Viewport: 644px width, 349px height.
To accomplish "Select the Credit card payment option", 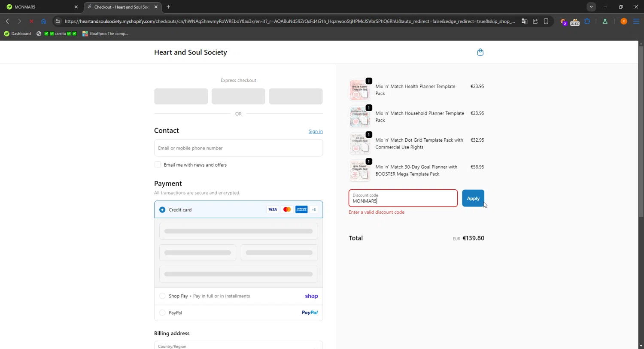I will pyautogui.click(x=162, y=209).
